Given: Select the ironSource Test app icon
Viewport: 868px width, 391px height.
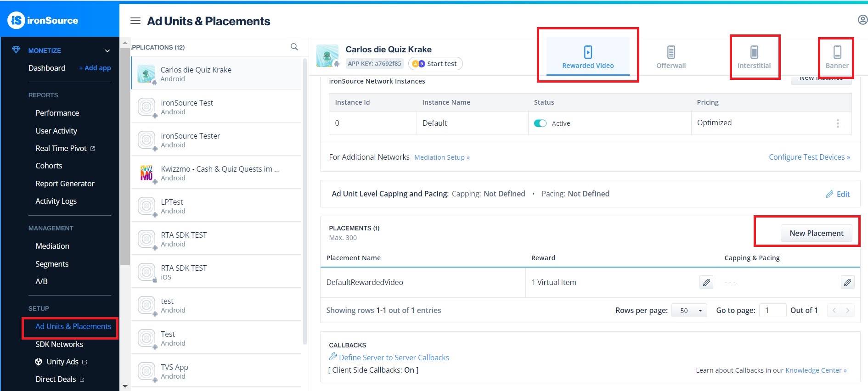Looking at the screenshot, I should tap(147, 107).
